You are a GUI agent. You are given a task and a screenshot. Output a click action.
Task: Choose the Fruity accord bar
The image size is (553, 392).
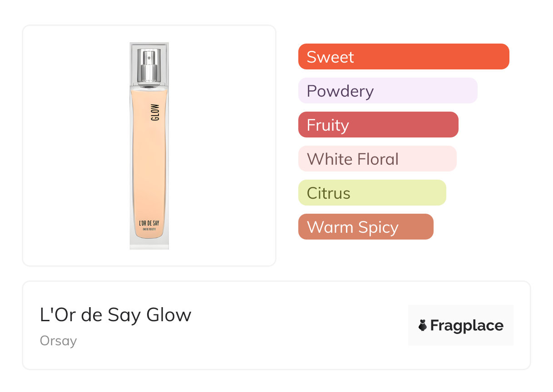click(378, 125)
